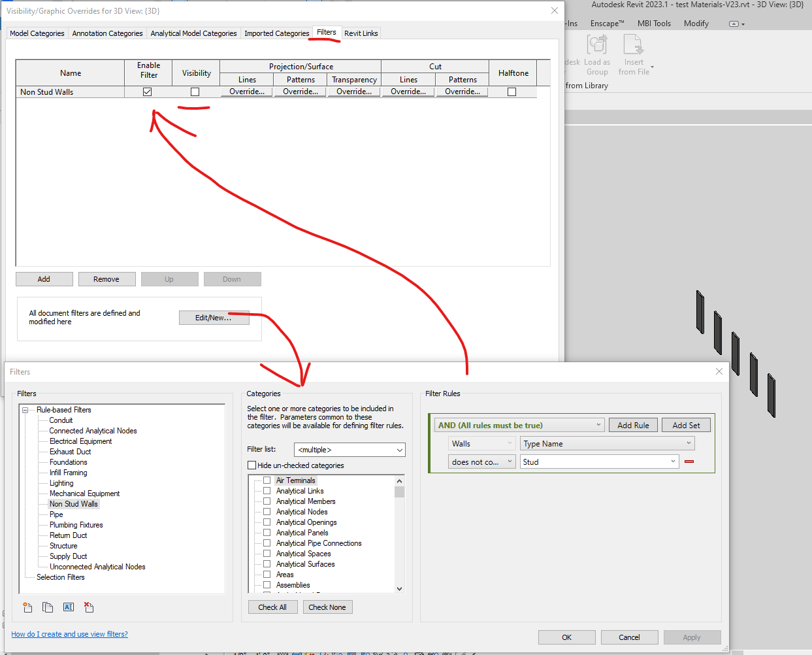
Task: Create a new filter with the new-document icon
Action: tap(27, 607)
